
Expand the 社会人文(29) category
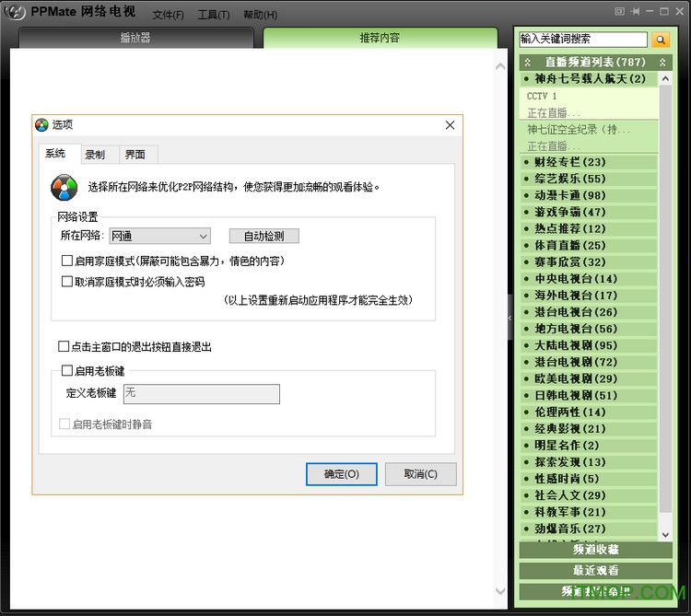point(589,495)
